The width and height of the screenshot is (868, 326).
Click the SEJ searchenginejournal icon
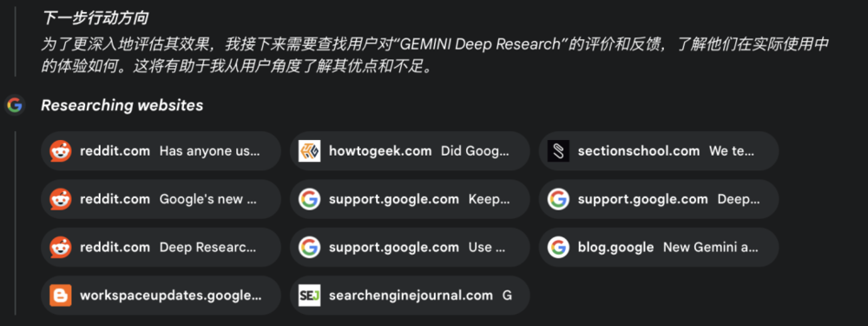click(x=310, y=296)
